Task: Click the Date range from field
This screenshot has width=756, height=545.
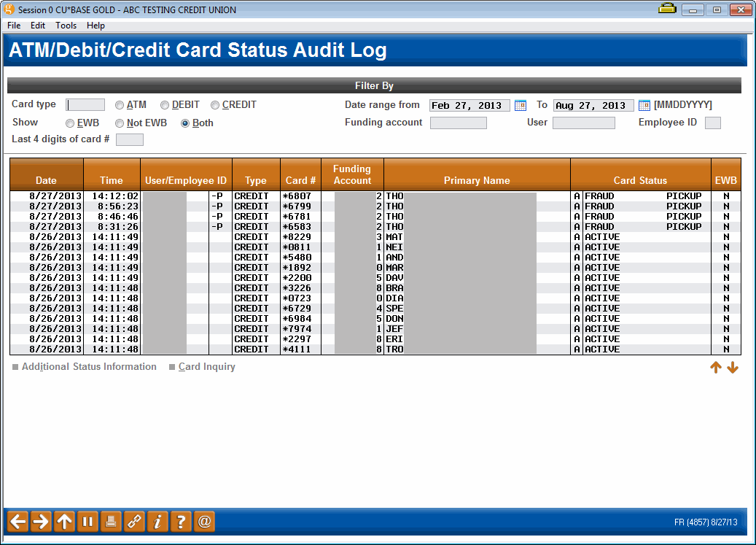Action: 469,105
